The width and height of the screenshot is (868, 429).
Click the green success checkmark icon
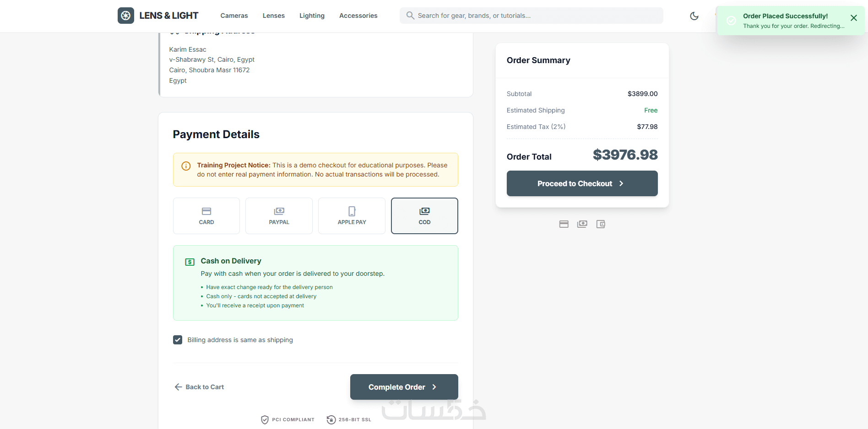point(731,21)
